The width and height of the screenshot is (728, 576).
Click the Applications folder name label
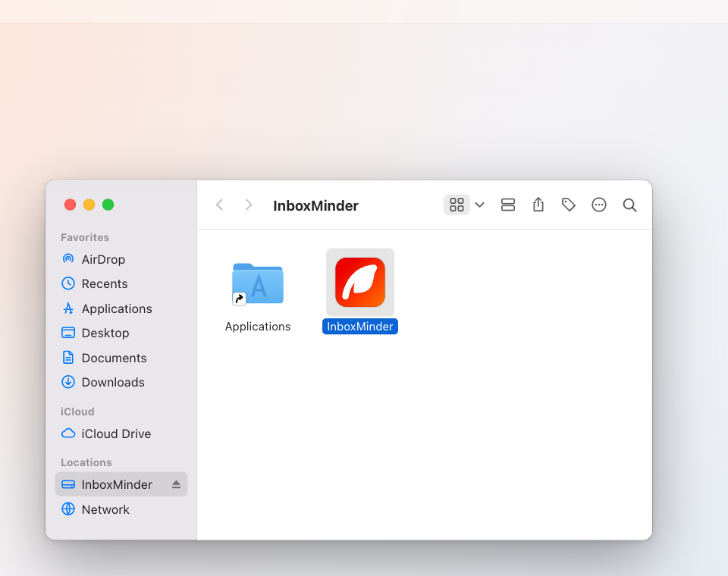[x=258, y=327]
